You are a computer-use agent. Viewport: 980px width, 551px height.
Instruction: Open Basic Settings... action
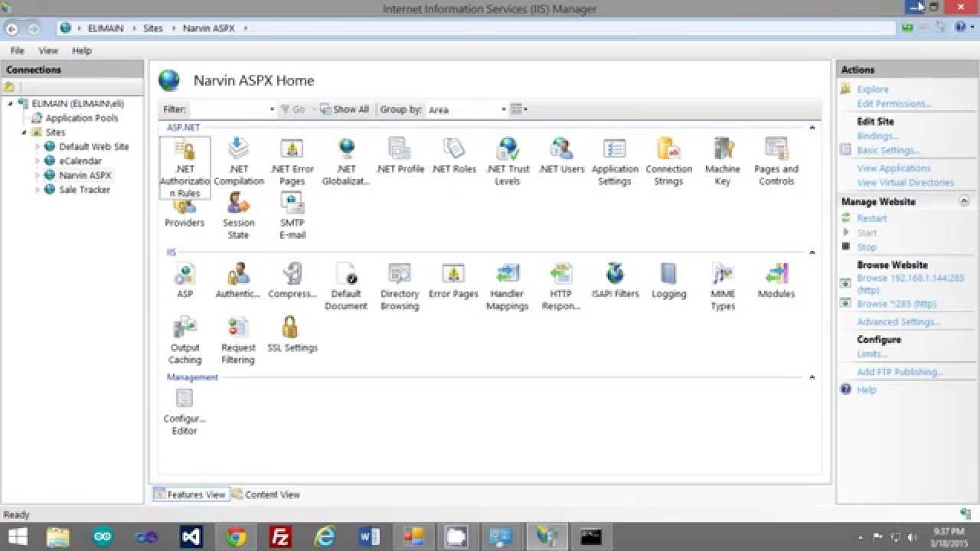[888, 150]
